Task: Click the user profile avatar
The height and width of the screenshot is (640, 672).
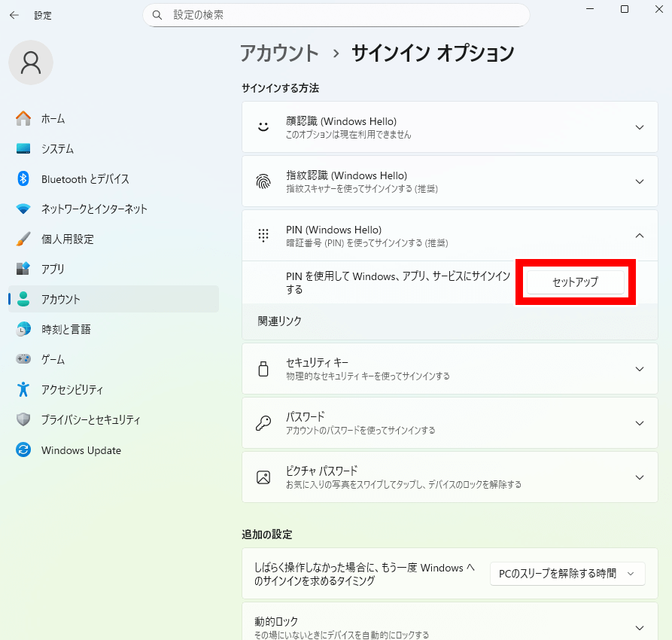Action: 31,62
